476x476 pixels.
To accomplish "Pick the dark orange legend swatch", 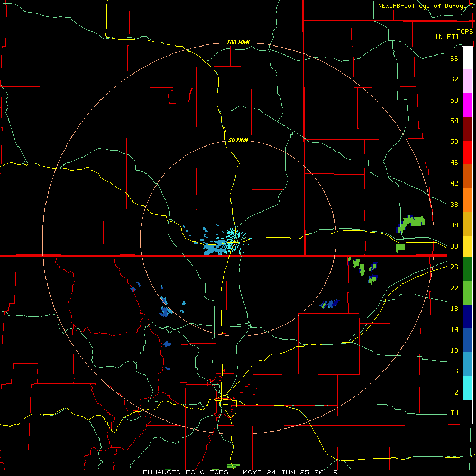I will click(467, 176).
